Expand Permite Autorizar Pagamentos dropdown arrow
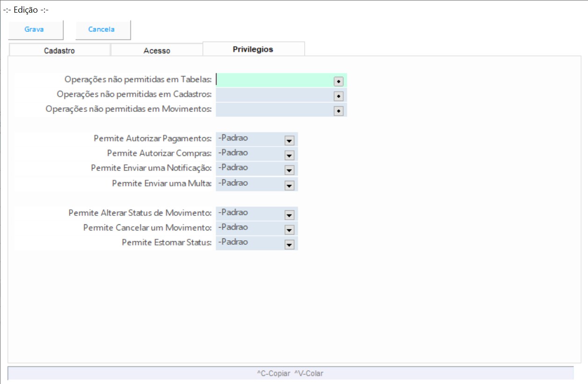The height and width of the screenshot is (384, 588). pyautogui.click(x=289, y=140)
